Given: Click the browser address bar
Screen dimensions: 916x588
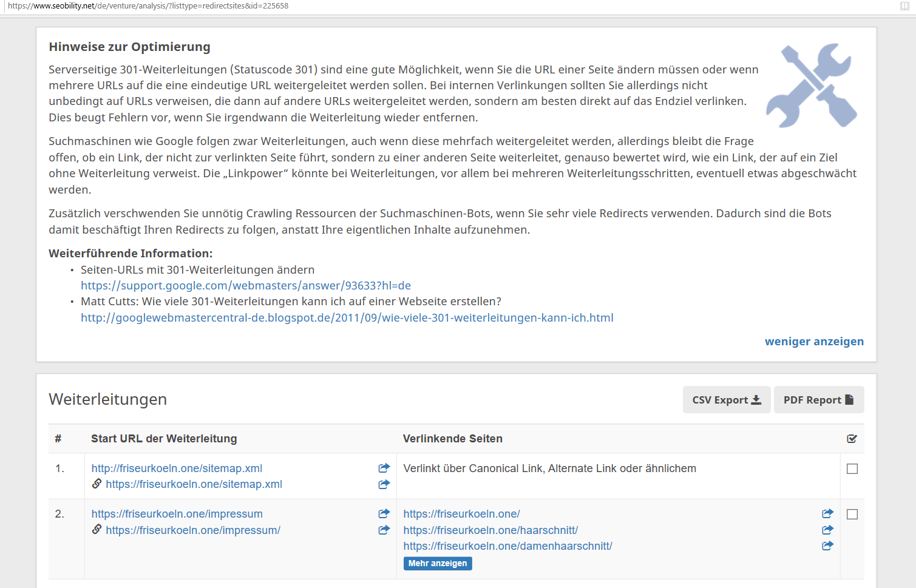Looking at the screenshot, I should pyautogui.click(x=243, y=6).
